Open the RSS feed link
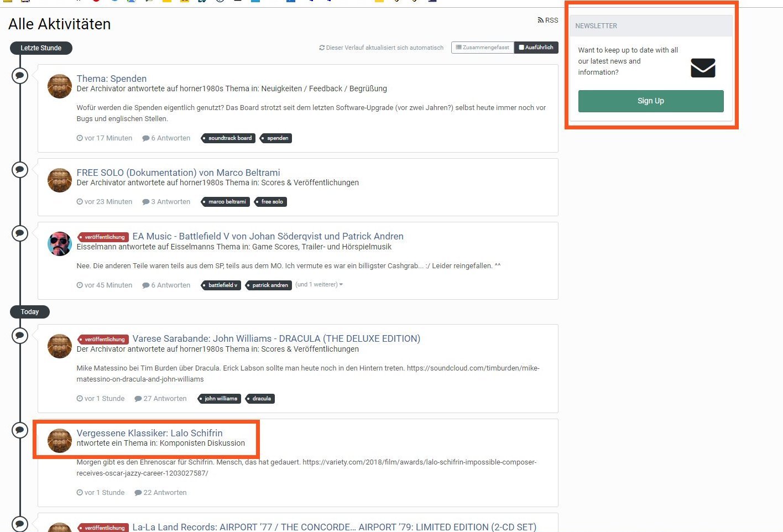 pyautogui.click(x=548, y=20)
